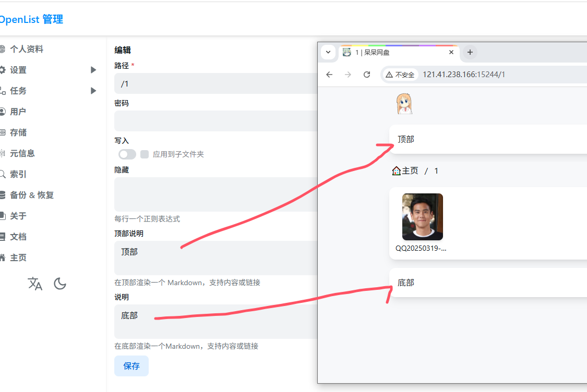This screenshot has height=392, width=587.
Task: Click the browser back arrow
Action: (x=329, y=75)
